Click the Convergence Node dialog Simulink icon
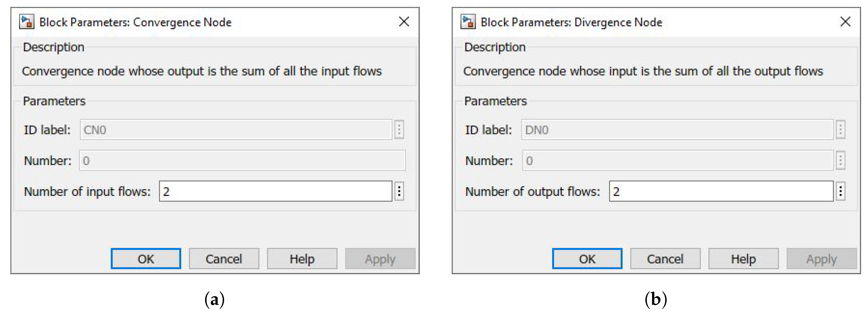 26,22
